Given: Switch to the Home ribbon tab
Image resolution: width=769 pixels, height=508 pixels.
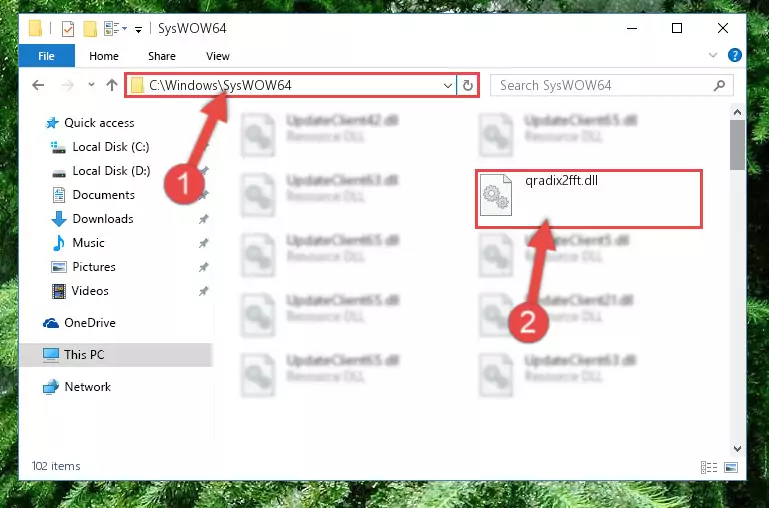Looking at the screenshot, I should click(104, 56).
